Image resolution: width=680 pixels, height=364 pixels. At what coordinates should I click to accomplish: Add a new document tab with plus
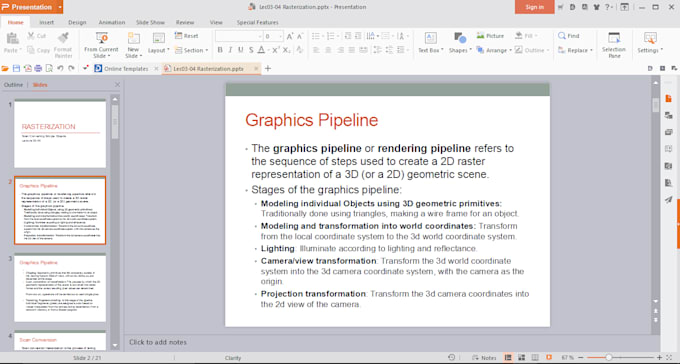(x=268, y=69)
